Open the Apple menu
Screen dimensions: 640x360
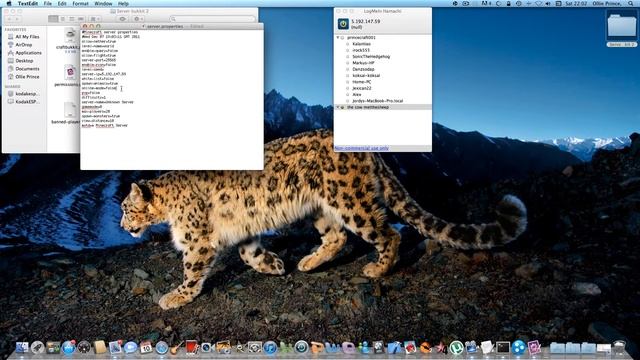click(9, 3)
